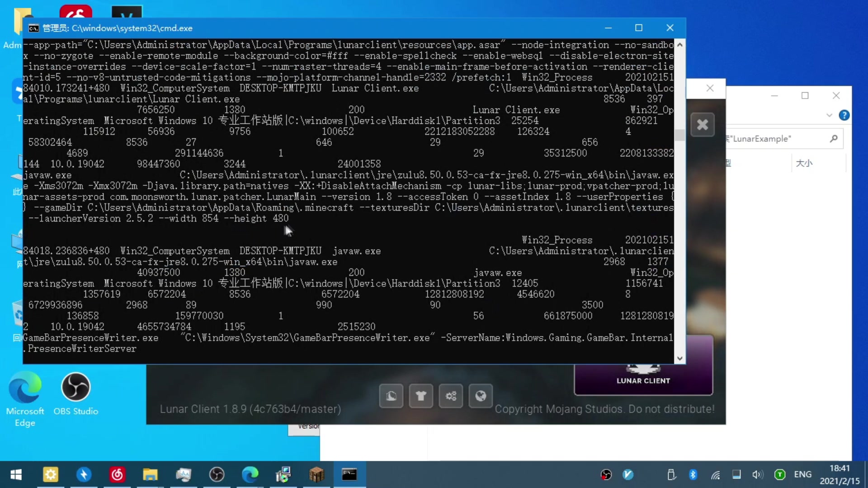Viewport: 868px width, 488px height.
Task: Click the 大小 size column header
Action: 804,163
